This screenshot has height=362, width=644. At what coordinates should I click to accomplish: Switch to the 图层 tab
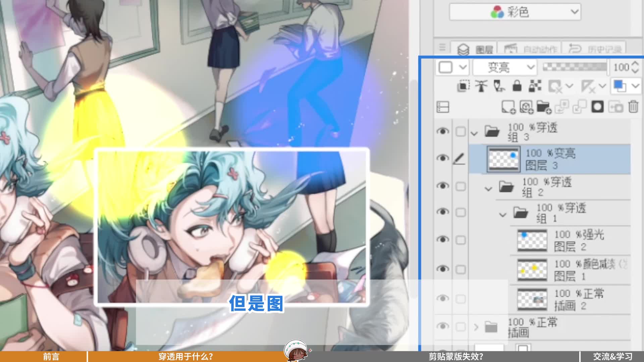coord(475,49)
